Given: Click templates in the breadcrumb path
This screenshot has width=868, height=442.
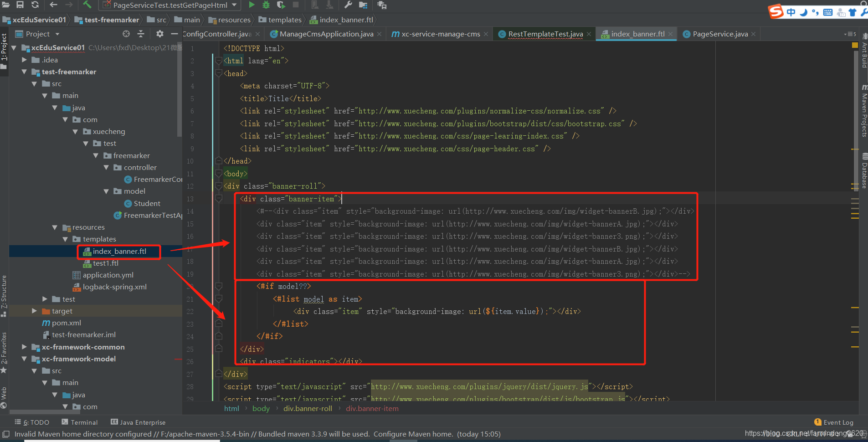Looking at the screenshot, I should (x=280, y=20).
